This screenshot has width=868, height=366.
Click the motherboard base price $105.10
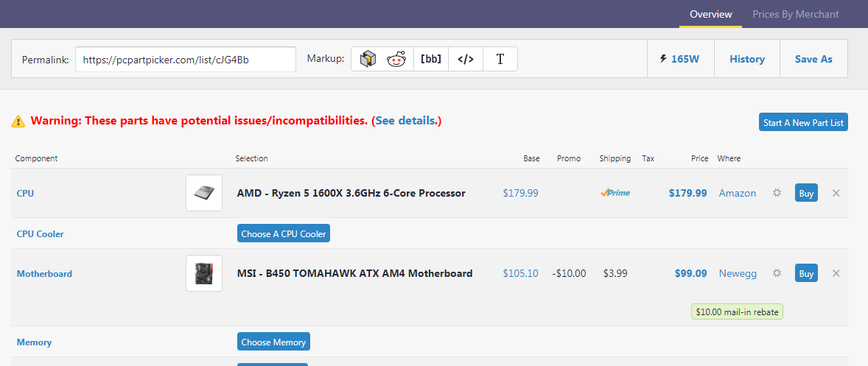point(520,273)
